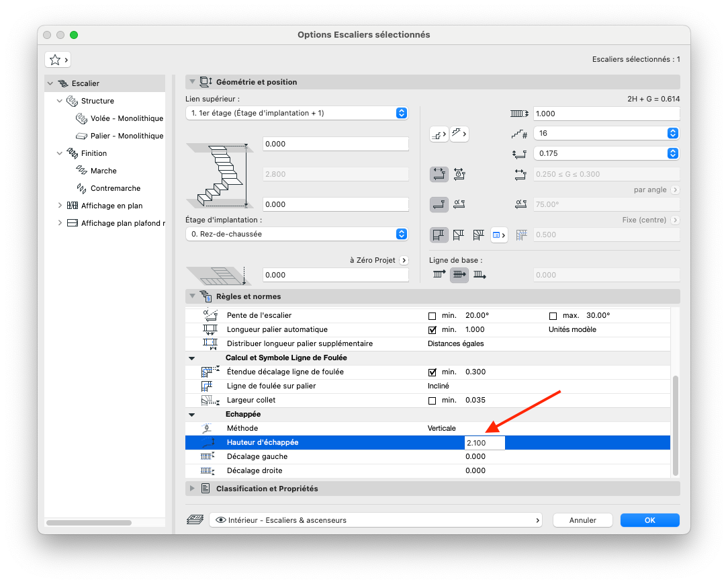The height and width of the screenshot is (584, 728).
Task: Select the flexible tread going mode icon
Action: point(439,174)
